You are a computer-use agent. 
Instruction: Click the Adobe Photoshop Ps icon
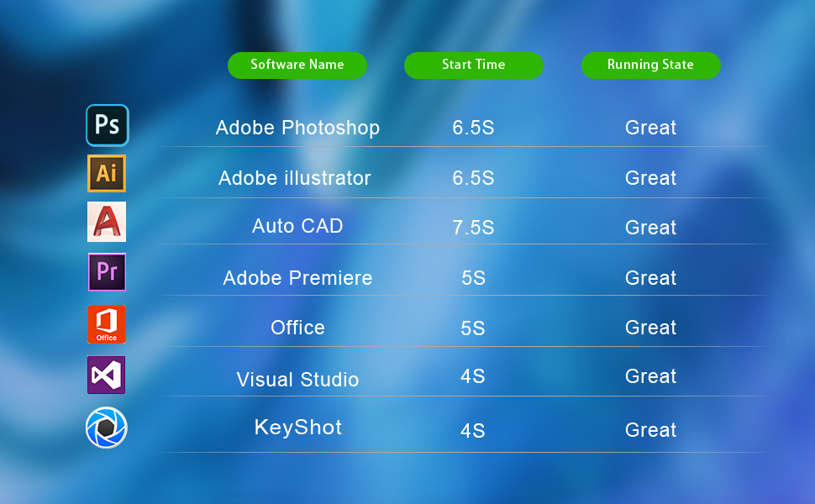[107, 125]
